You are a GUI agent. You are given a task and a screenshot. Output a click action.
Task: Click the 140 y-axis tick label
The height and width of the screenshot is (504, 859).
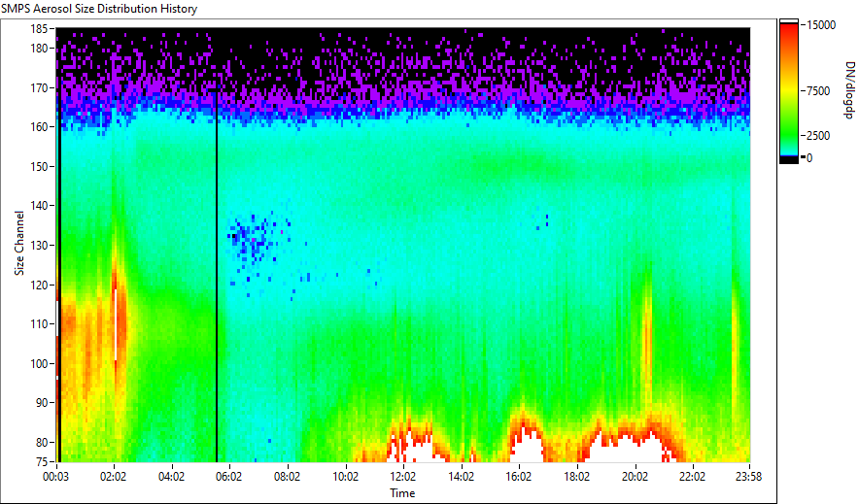click(x=38, y=206)
